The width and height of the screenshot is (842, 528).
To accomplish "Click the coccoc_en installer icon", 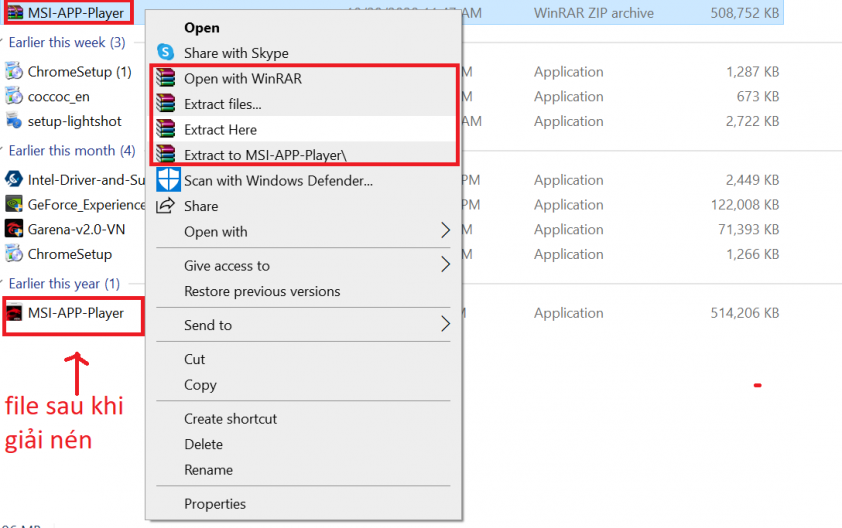I will [14, 97].
